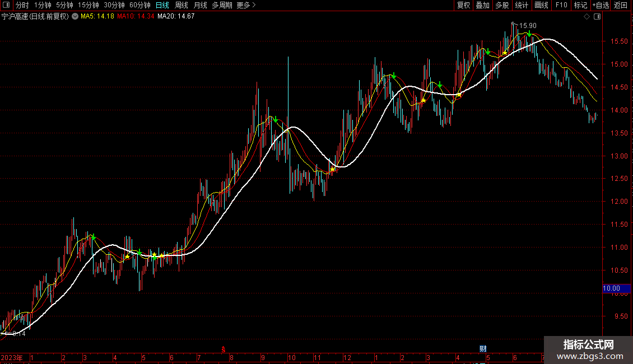Click the 2023年 label on the time axis
This screenshot has width=633, height=364.
(12, 357)
